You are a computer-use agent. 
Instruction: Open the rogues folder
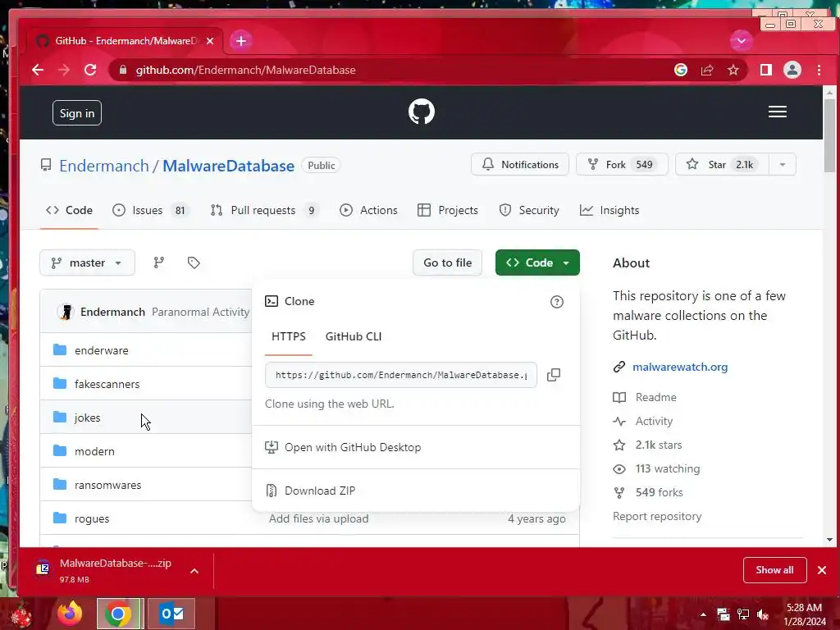point(92,519)
